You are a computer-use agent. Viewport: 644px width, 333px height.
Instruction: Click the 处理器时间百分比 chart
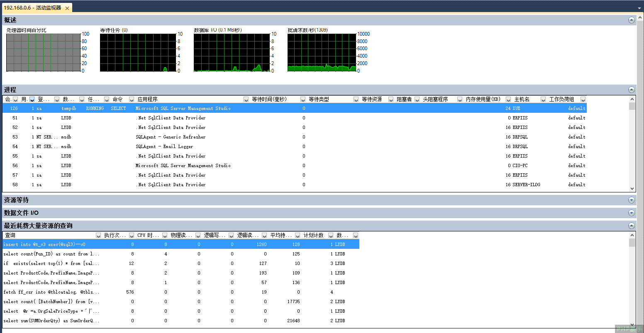[x=43, y=52]
